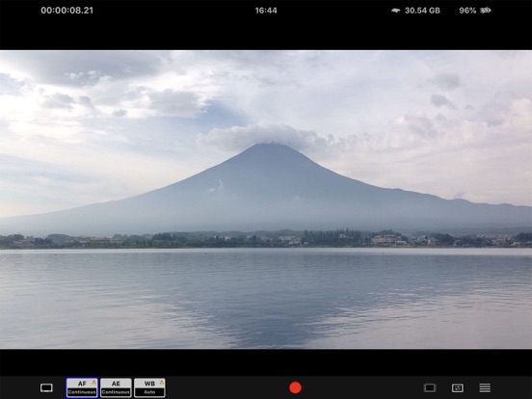Image resolution: width=532 pixels, height=399 pixels.
Task: Click the 30.54 GB storage readout
Action: 422,11
